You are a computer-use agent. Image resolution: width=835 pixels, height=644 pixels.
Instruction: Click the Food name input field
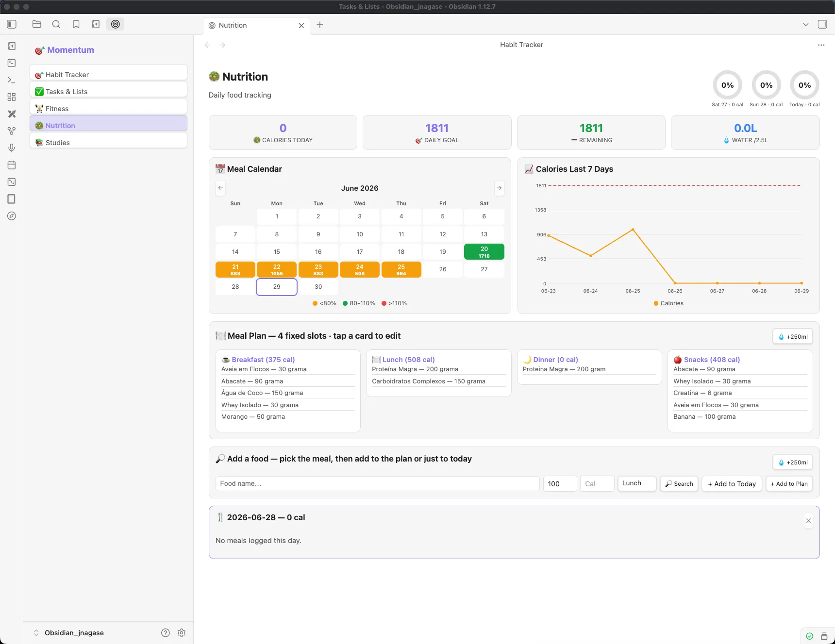point(377,484)
